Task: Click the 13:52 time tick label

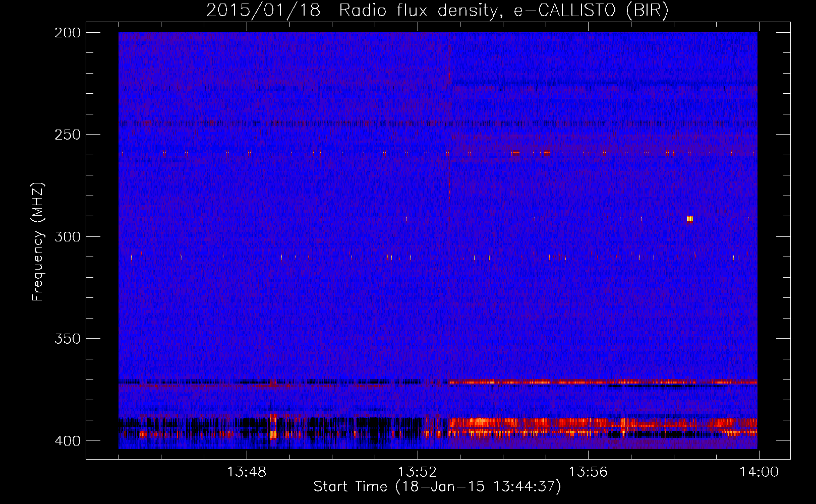Action: point(418,472)
